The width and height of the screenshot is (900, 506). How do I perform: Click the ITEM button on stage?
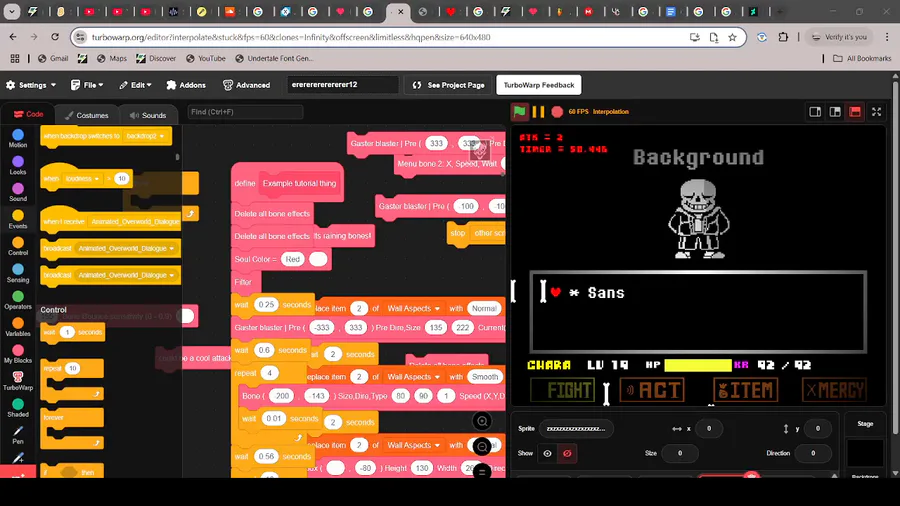click(x=745, y=390)
